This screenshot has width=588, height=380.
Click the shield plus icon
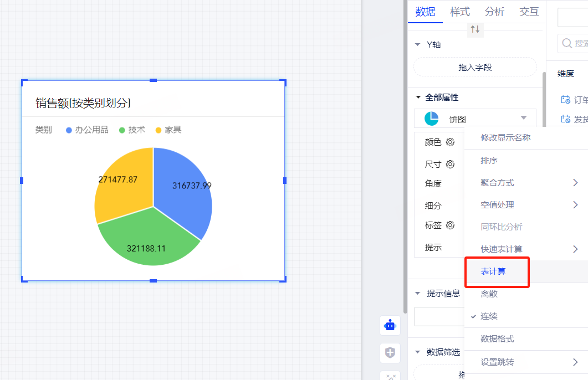(391, 352)
